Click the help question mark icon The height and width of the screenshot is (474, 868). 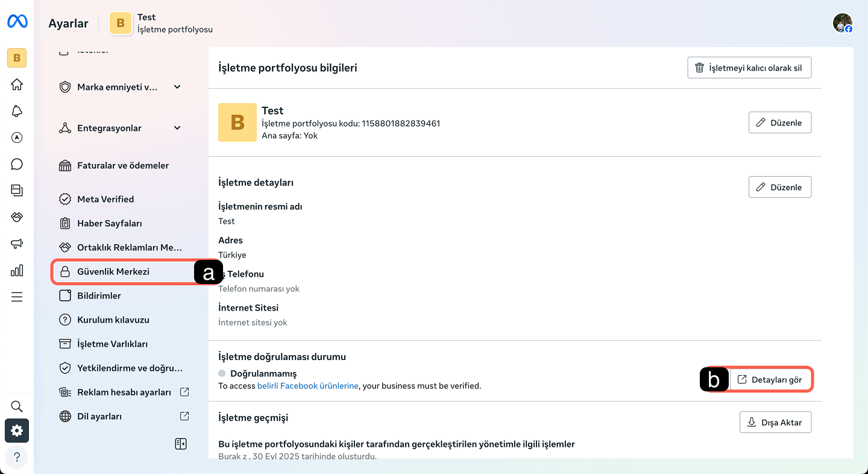pyautogui.click(x=17, y=457)
